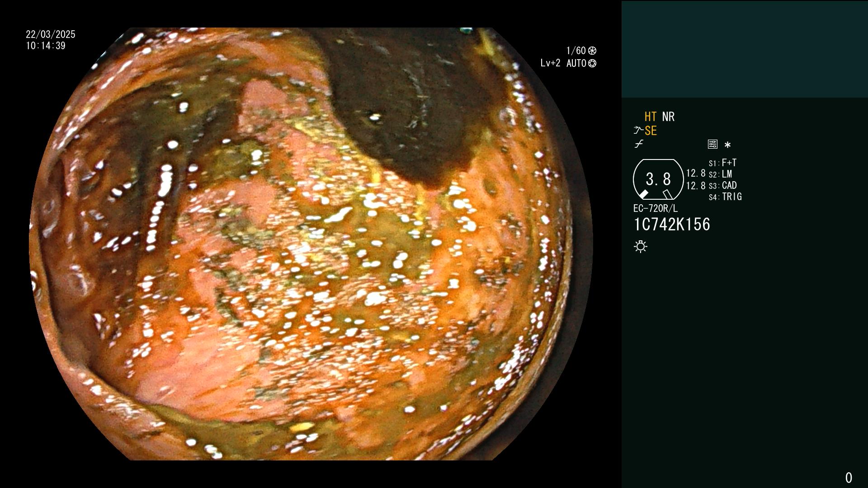
Task: Click the NR noise reduction indicator
Action: coord(668,117)
